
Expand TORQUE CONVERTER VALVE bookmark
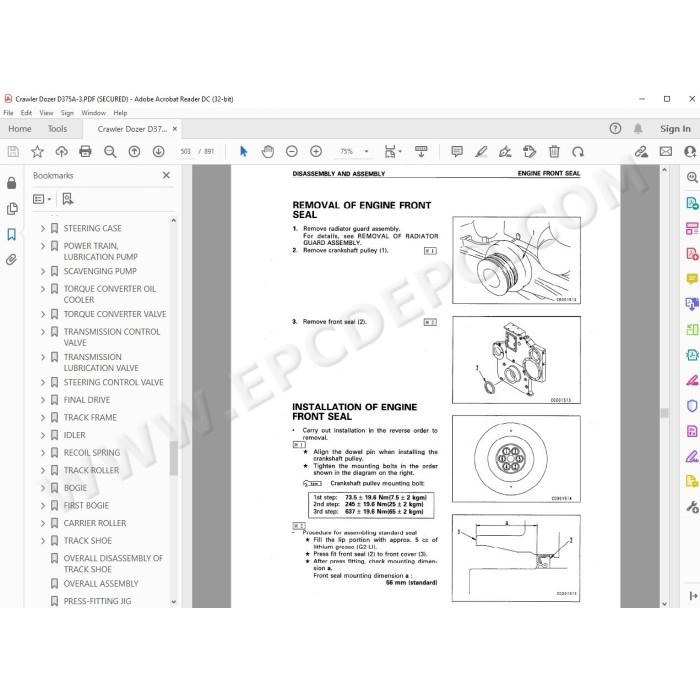[x=43, y=314]
